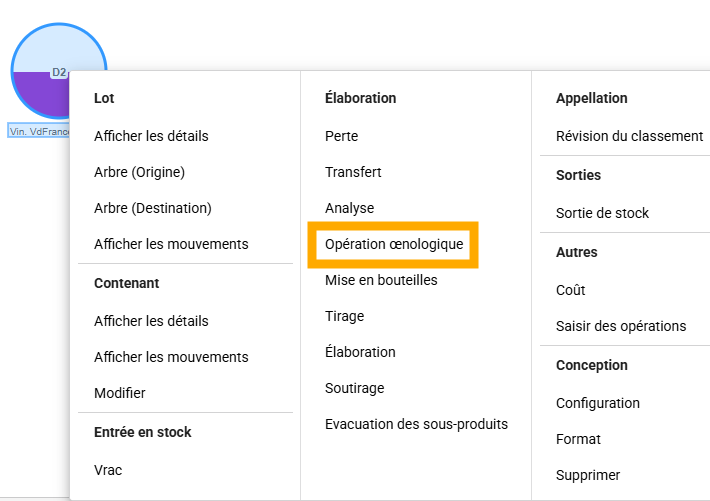Click Soutirage menu entry

tap(354, 388)
